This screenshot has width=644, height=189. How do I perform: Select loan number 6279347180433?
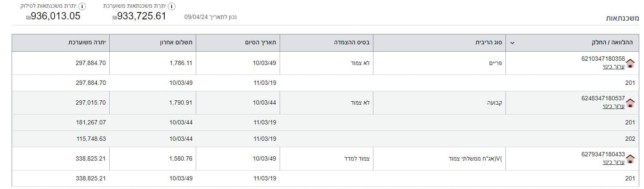603,154
